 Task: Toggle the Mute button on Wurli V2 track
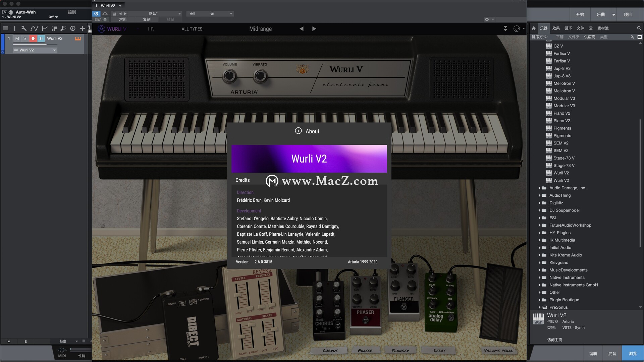click(x=17, y=38)
